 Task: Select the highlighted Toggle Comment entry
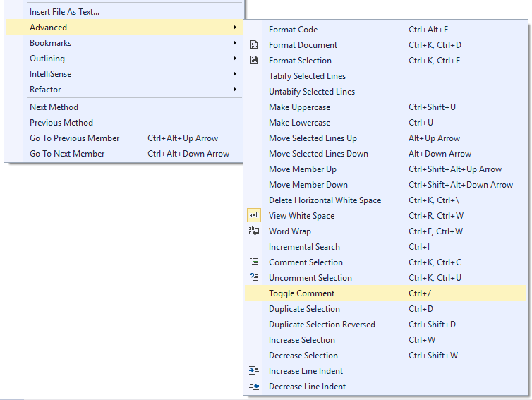point(386,293)
